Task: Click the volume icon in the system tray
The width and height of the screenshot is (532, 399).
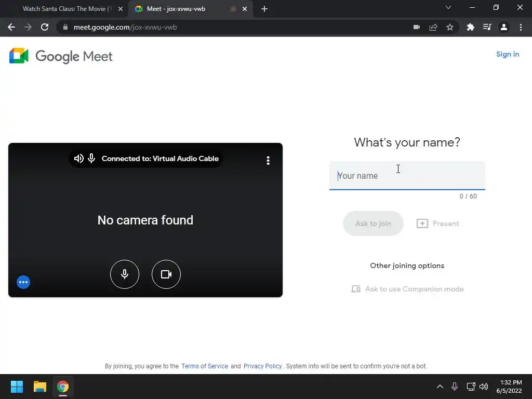Action: coord(484,387)
